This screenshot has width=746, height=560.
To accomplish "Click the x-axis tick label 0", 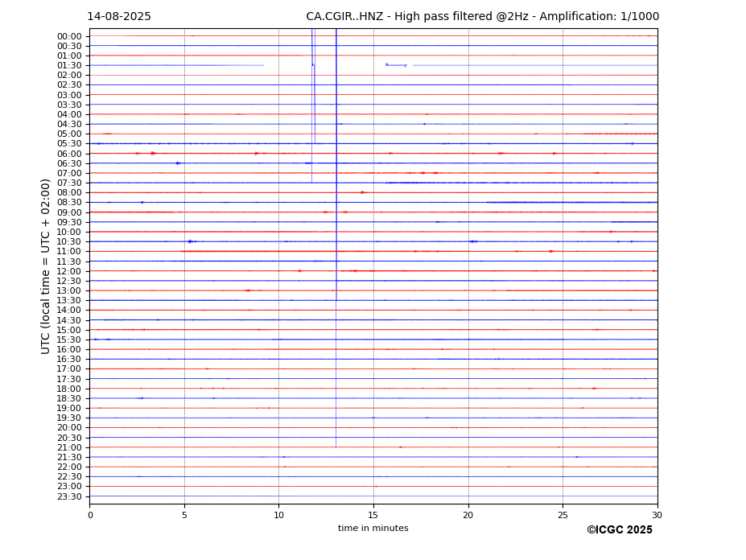I will pos(90,515).
